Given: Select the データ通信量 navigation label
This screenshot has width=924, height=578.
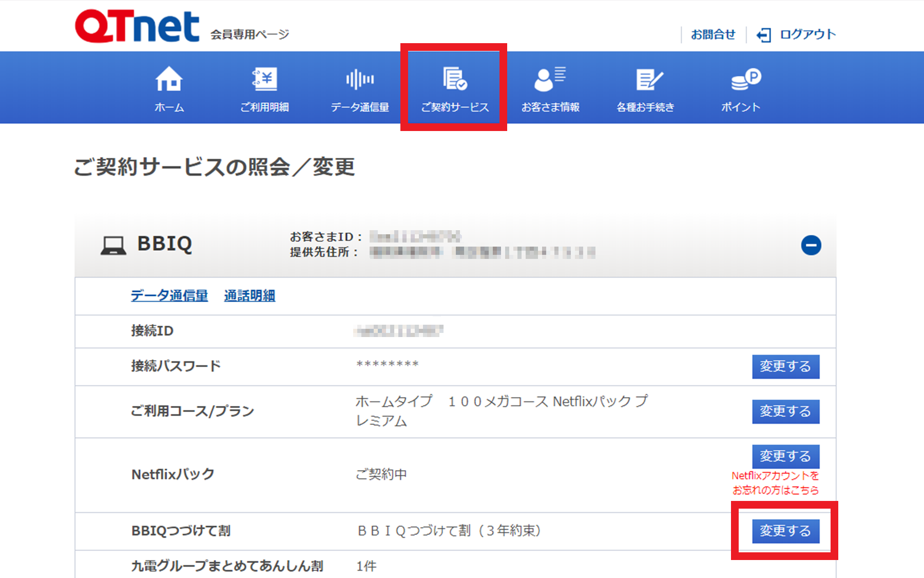Looking at the screenshot, I should [x=360, y=107].
